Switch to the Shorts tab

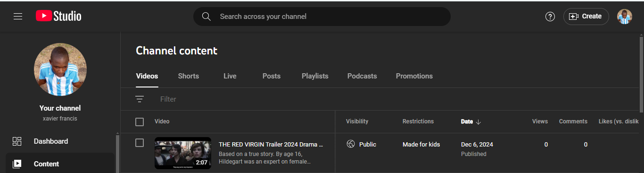click(x=189, y=76)
